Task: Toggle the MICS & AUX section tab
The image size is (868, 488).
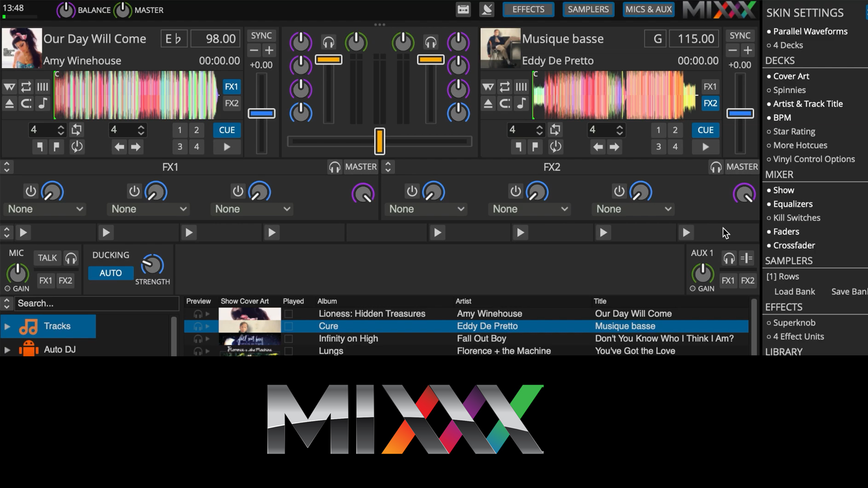Action: point(649,9)
